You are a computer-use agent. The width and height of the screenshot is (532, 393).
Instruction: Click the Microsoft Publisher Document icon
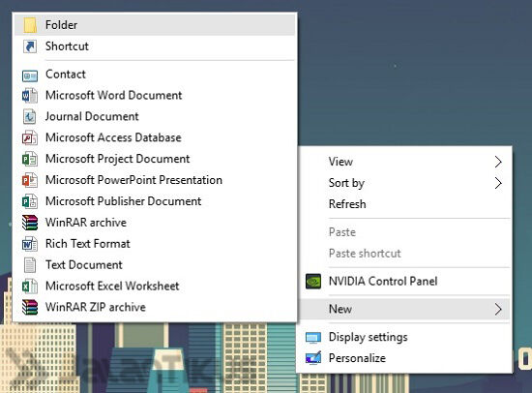(x=30, y=201)
